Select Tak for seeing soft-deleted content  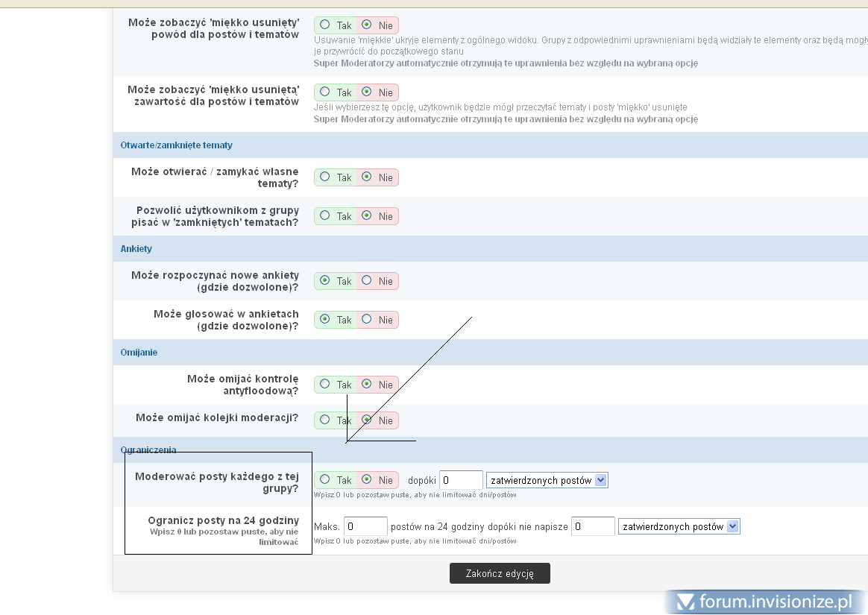(x=325, y=92)
